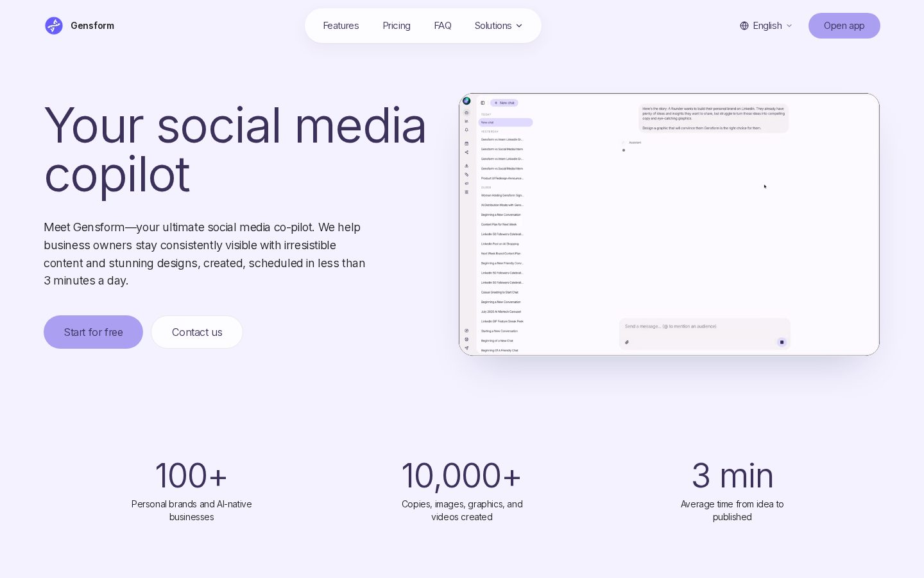
Task: Open 'Casual Greeting to Start Chat' chat
Action: pos(500,292)
